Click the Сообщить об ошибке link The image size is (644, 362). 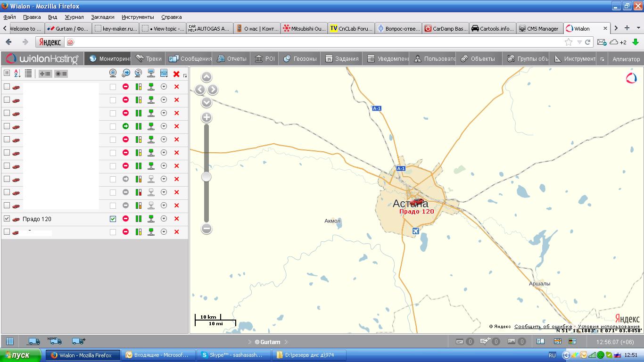tap(543, 326)
